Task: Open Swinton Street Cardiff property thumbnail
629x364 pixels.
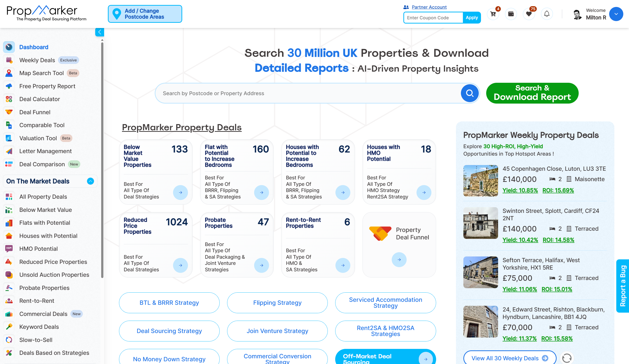Action: coord(480,223)
